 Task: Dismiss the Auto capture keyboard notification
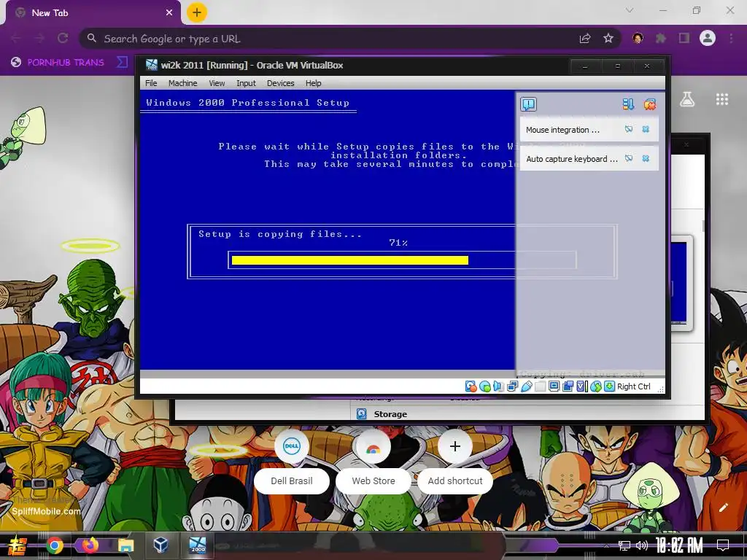(646, 158)
